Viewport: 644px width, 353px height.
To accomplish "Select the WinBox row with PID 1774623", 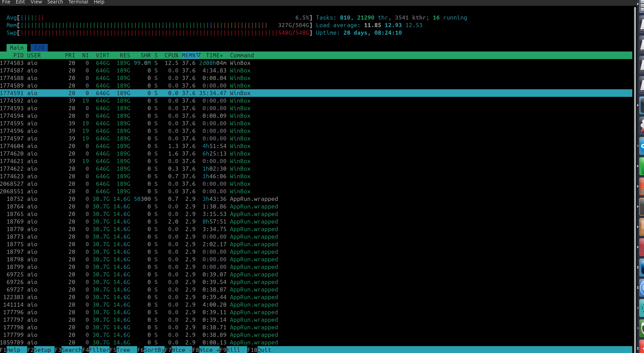I will click(316, 176).
